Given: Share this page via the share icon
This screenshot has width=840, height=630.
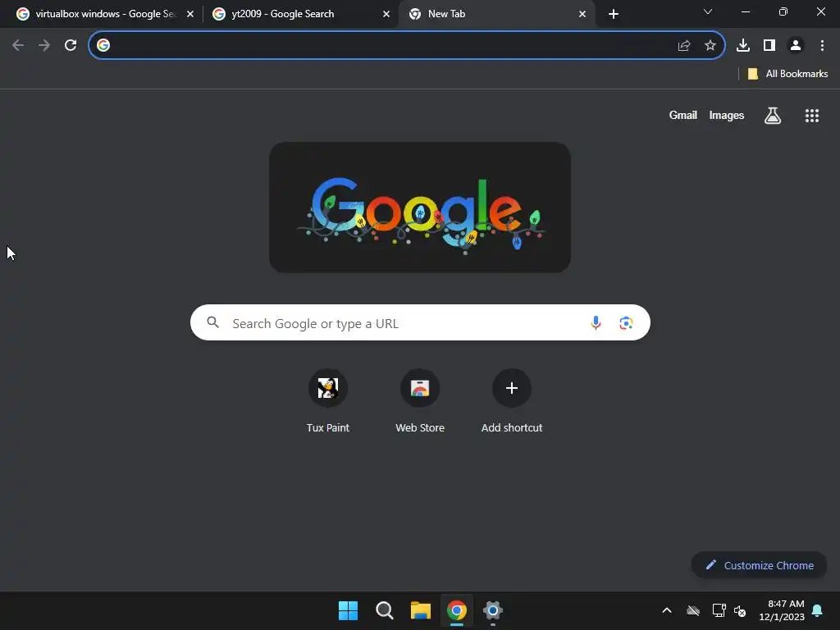Looking at the screenshot, I should [x=684, y=46].
